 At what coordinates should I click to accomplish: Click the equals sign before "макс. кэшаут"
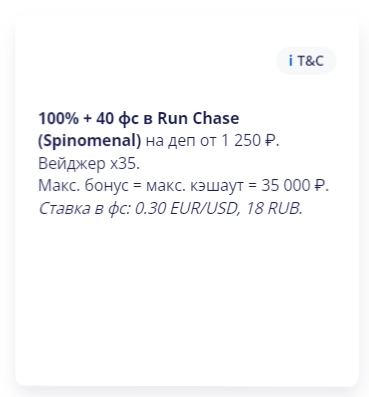pyautogui.click(x=137, y=186)
